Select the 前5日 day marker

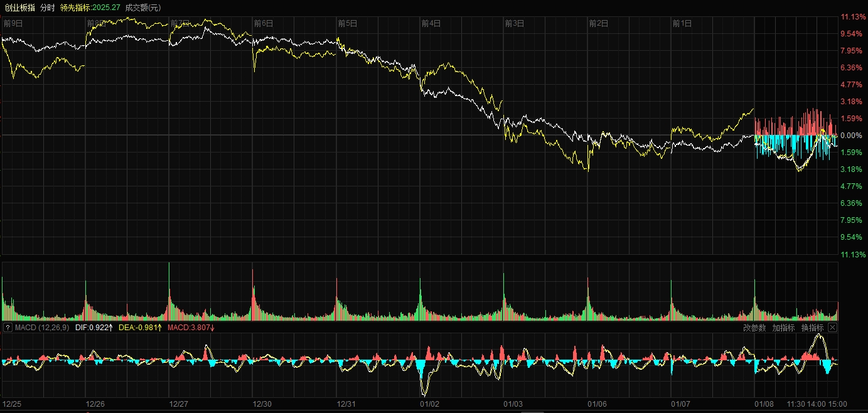point(347,23)
